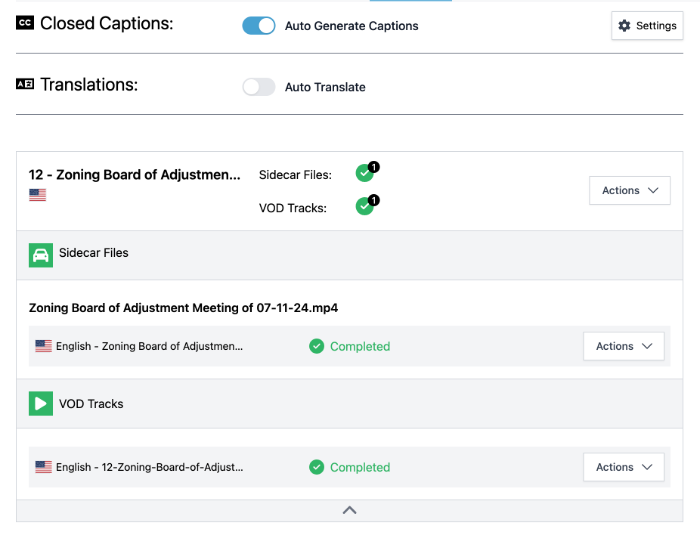The height and width of the screenshot is (544, 700).
Task: Click the Zoning Board of Adjustment Meeting mp4 filename
Action: click(x=183, y=308)
